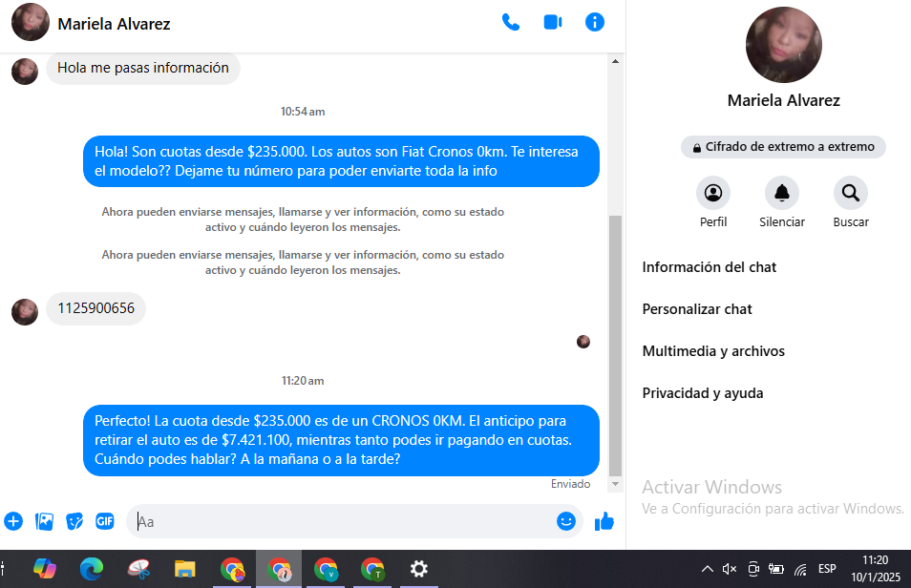Expand Información del chat section
Viewport: 911px width, 588px height.
[x=709, y=267]
